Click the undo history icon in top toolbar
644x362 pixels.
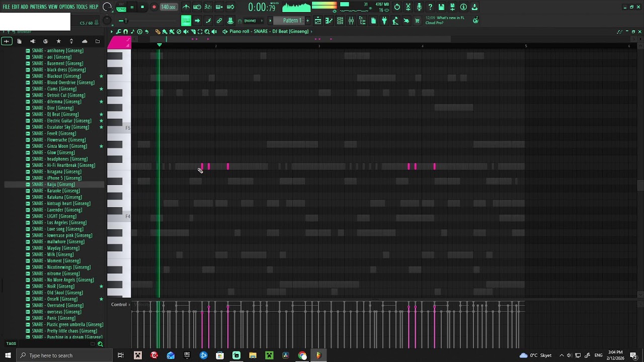point(396,7)
